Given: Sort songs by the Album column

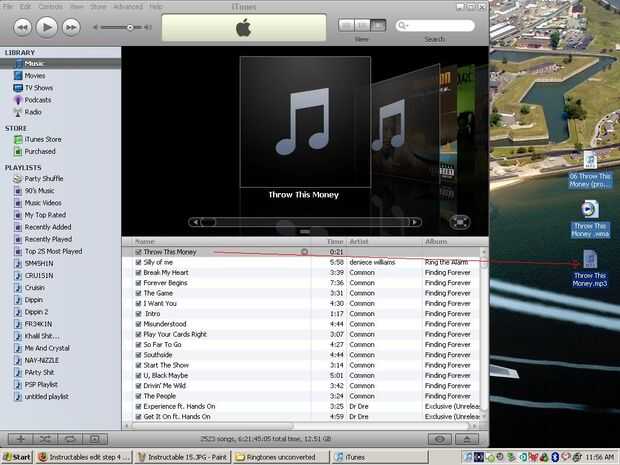Looking at the screenshot, I should coord(451,242).
